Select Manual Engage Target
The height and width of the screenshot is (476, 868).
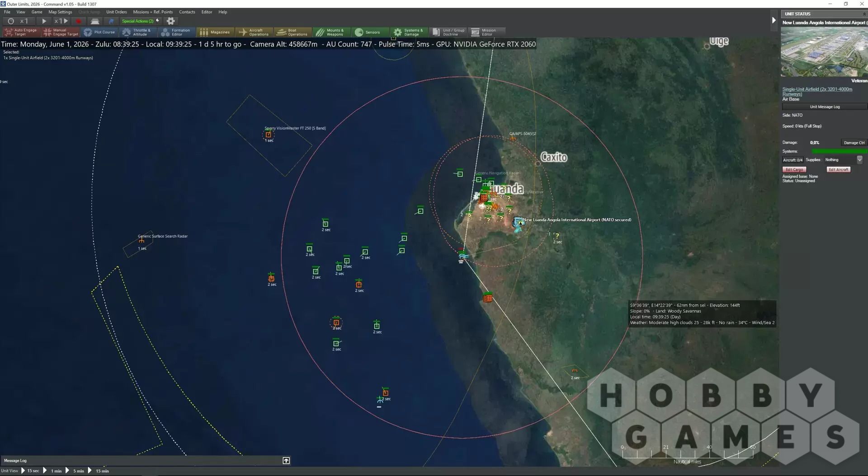(61, 32)
